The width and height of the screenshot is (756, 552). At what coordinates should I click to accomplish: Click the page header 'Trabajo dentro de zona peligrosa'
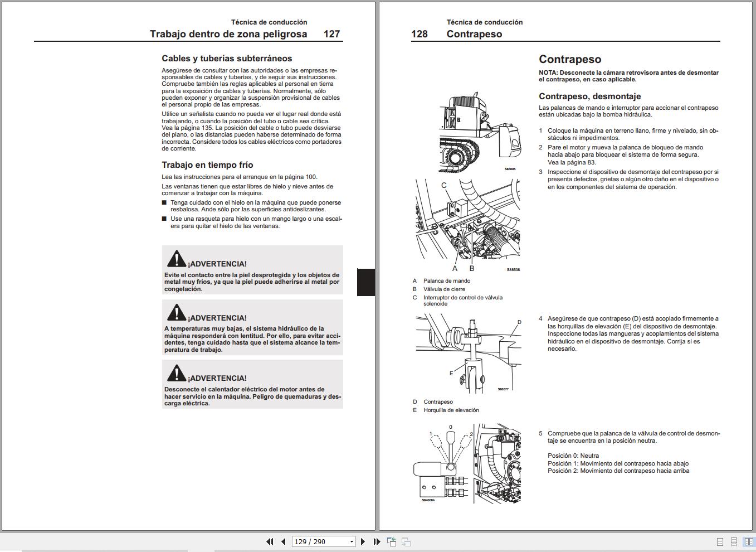tap(228, 34)
